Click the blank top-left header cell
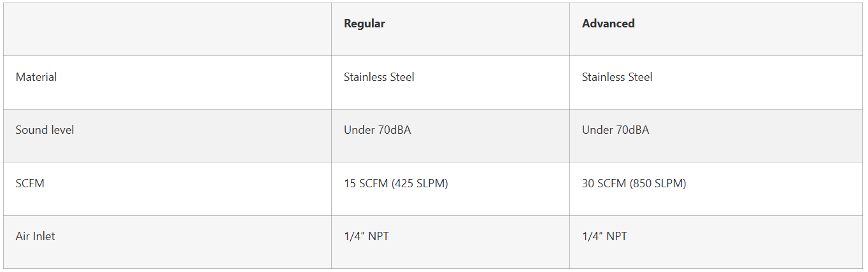This screenshot has height=272, width=868. 167,29
